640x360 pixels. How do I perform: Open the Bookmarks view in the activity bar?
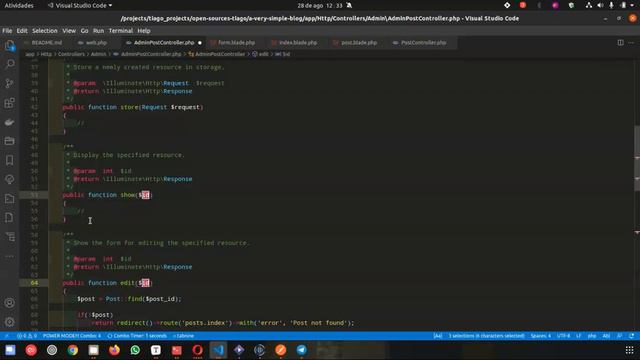[9, 160]
